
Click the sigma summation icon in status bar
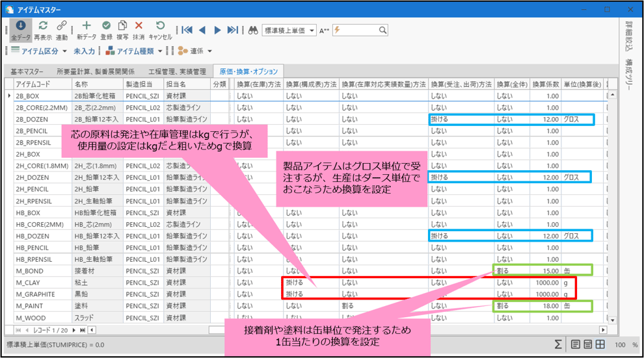click(x=558, y=344)
